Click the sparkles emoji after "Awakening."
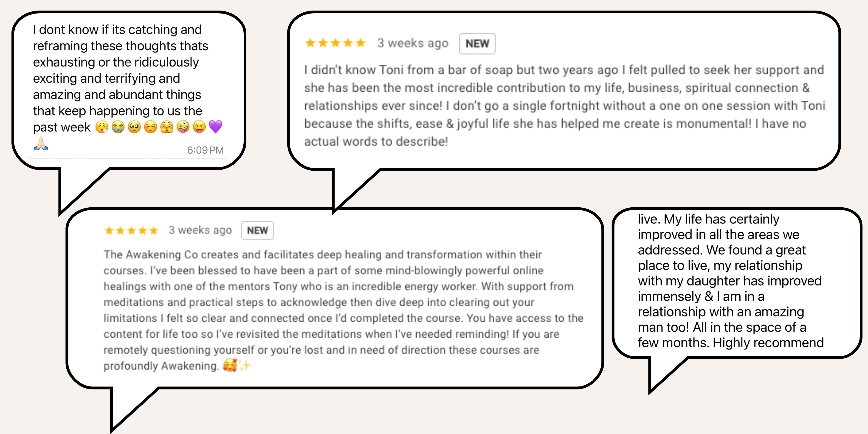 point(245,365)
